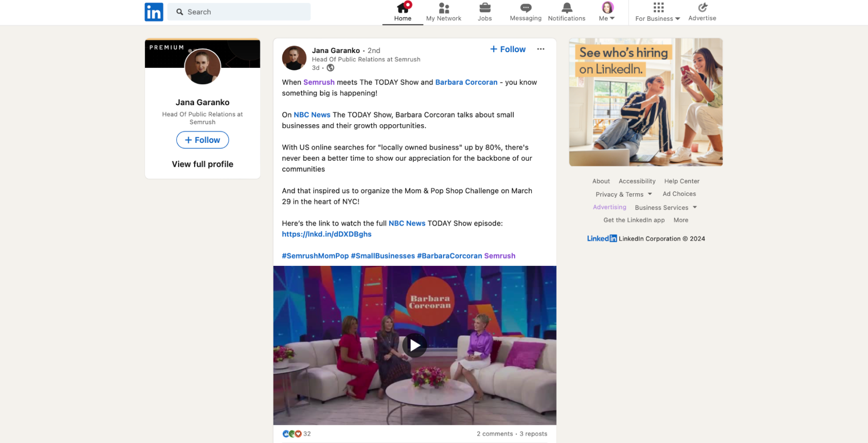868x443 pixels.
Task: Open the Business Services footer menu
Action: [x=665, y=208]
